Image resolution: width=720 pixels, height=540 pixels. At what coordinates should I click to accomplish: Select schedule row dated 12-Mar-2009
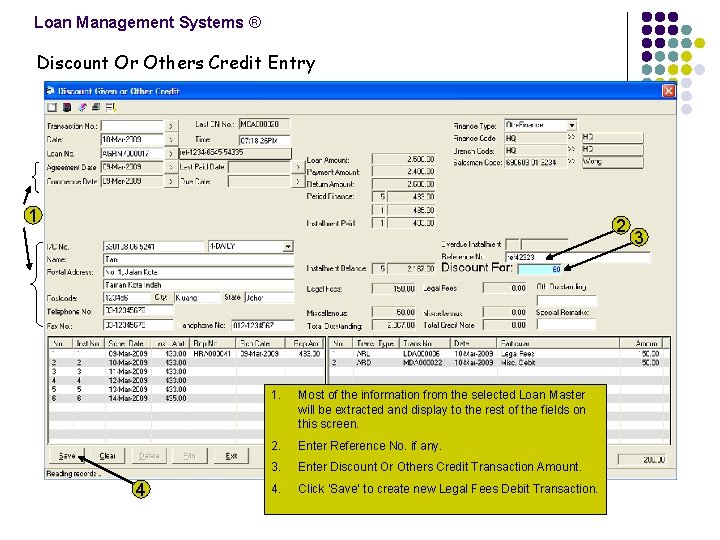point(186,380)
